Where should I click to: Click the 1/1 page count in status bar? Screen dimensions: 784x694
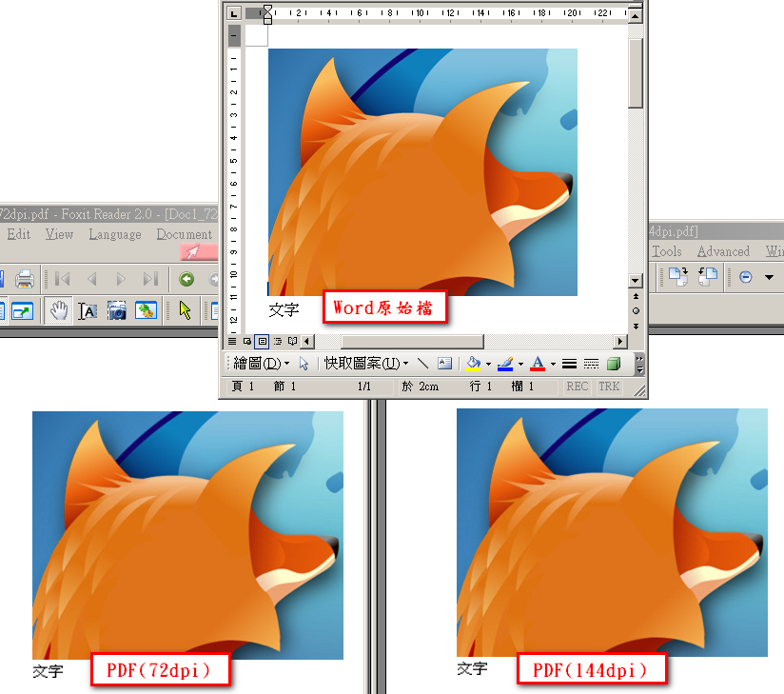click(364, 387)
